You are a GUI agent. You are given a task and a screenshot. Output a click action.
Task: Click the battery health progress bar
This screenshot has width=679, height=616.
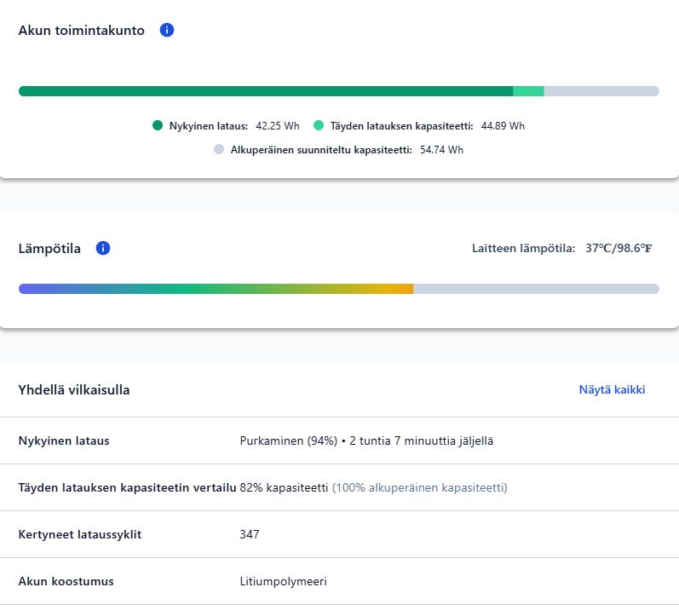tap(338, 91)
